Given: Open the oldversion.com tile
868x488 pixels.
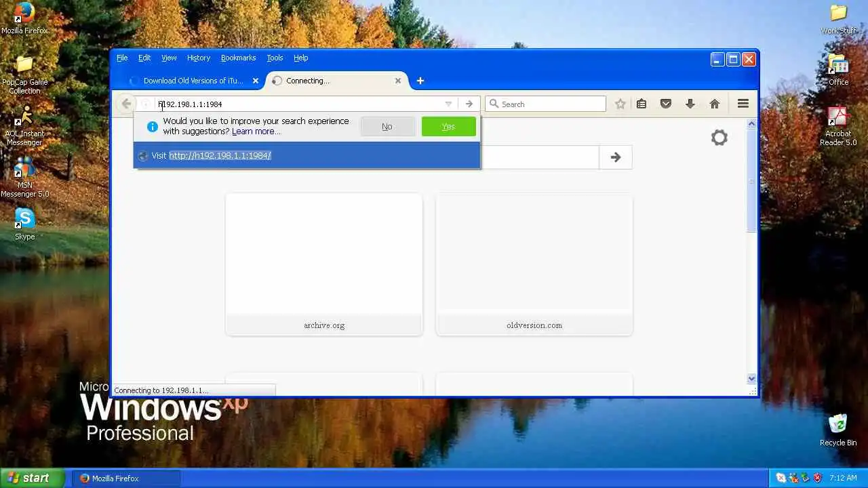Looking at the screenshot, I should point(534,264).
